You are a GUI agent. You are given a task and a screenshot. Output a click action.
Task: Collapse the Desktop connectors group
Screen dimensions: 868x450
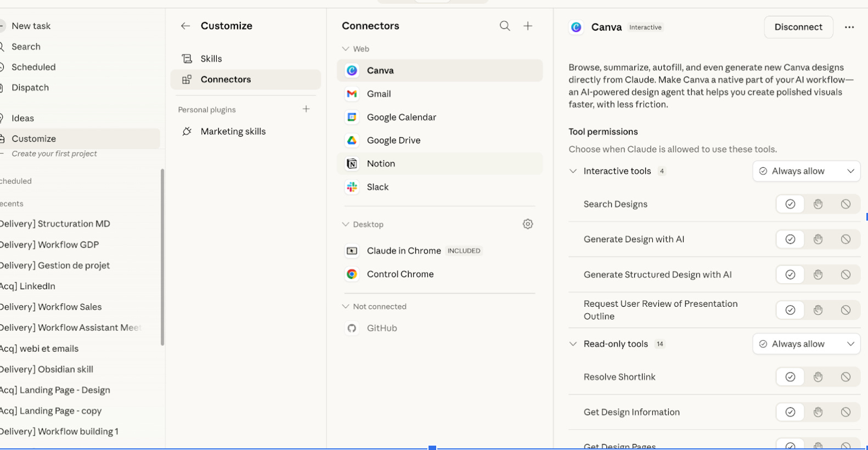[x=346, y=224]
